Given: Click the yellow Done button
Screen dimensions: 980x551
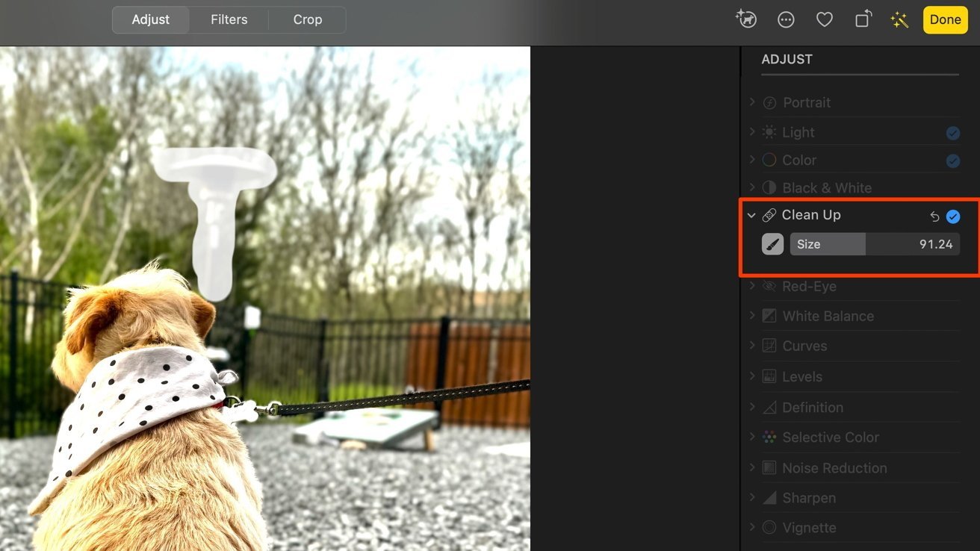Looking at the screenshot, I should click(945, 20).
